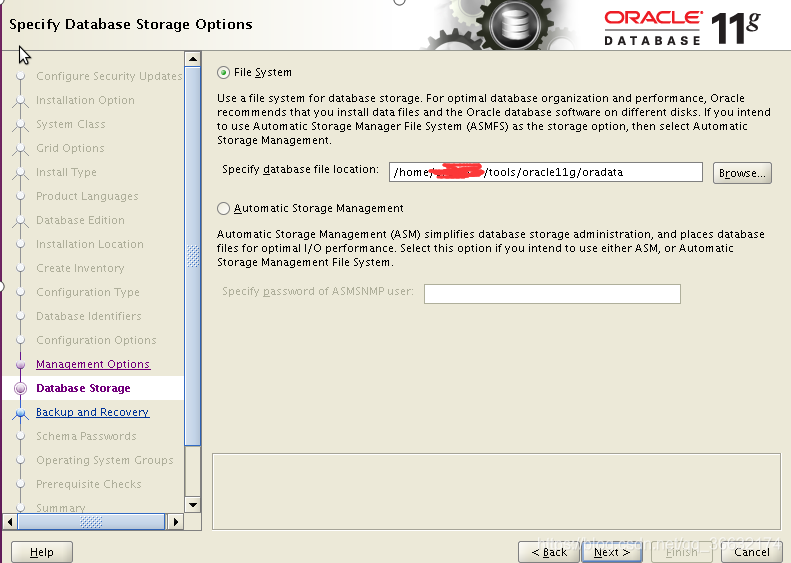
Task: Click the System Class step
Action: pos(71,124)
